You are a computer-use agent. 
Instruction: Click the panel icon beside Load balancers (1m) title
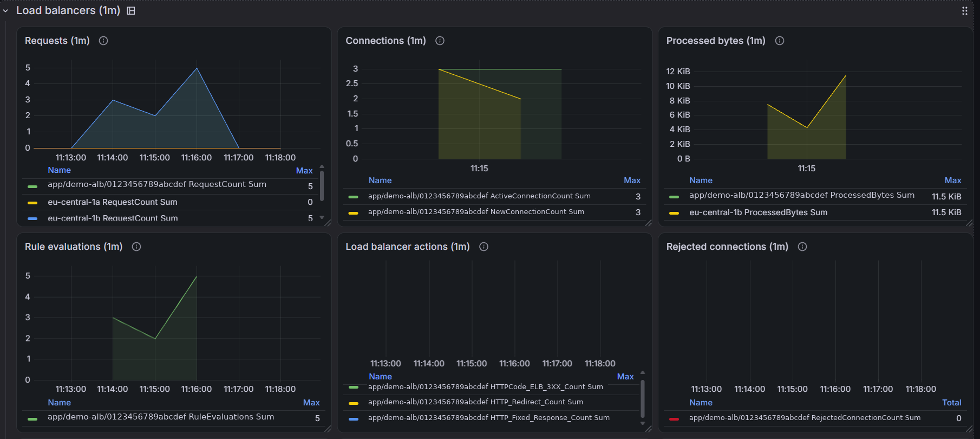[x=131, y=11]
